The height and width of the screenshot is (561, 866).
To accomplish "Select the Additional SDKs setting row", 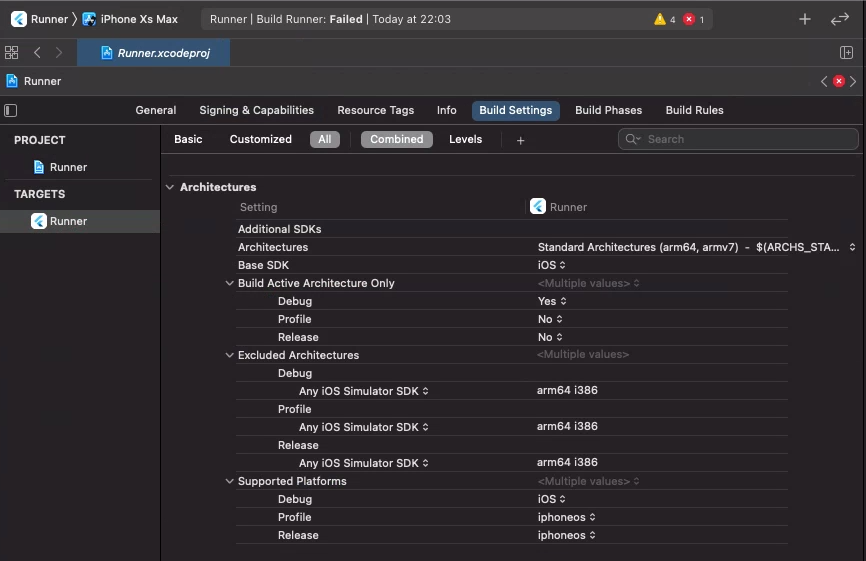I will point(511,229).
